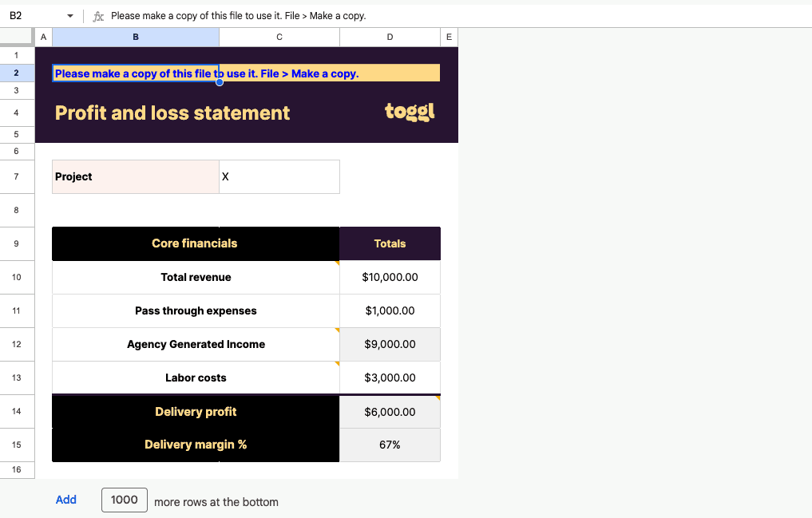The width and height of the screenshot is (812, 518).
Task: Select the column E header
Action: tap(449, 37)
